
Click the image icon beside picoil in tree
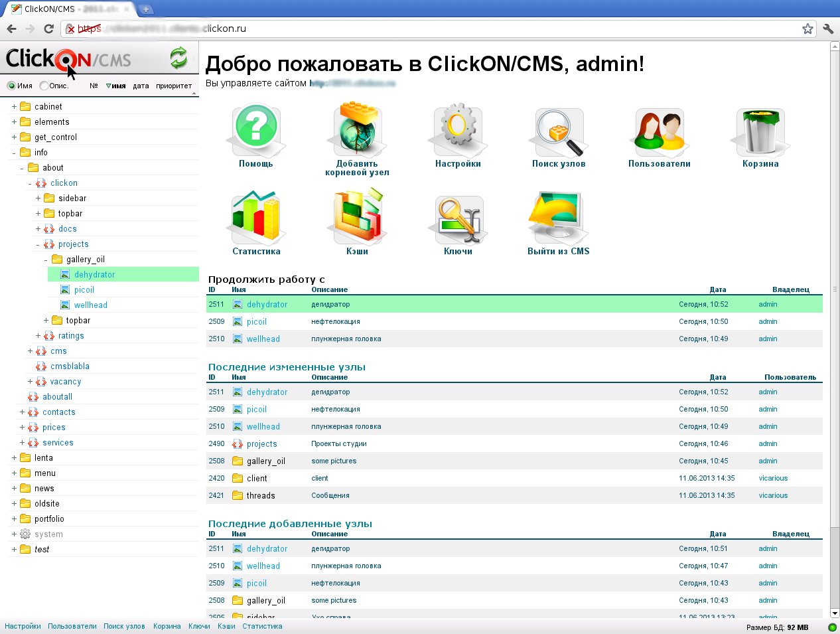click(x=65, y=289)
